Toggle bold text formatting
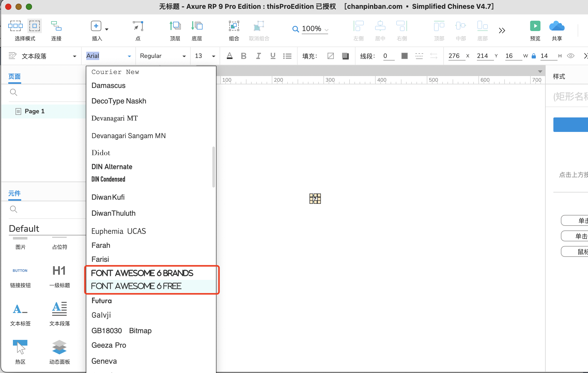Viewport: 588px width, 373px height. [243, 56]
